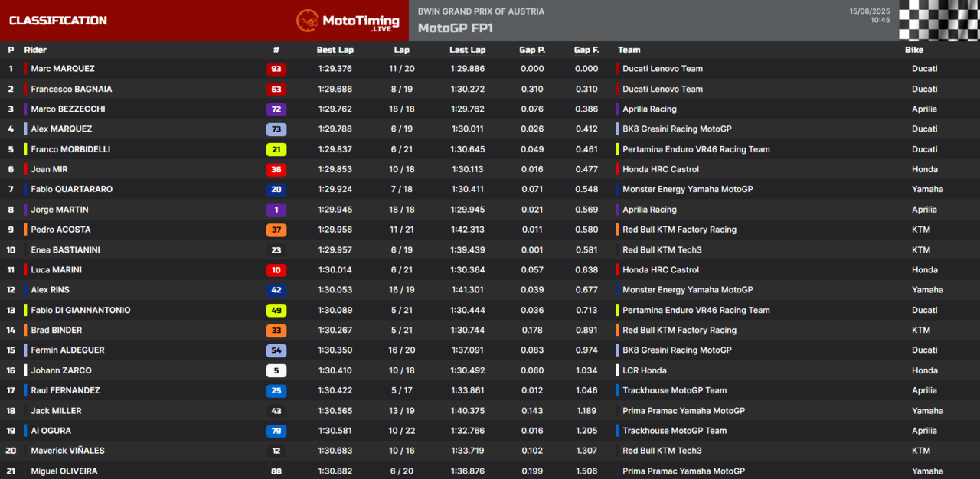
Task: Click Joan Mir's number 36 badge
Action: (276, 170)
